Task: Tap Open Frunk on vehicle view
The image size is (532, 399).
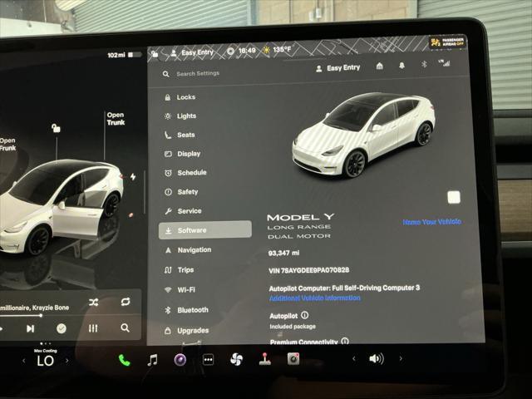Action: [x=7, y=144]
